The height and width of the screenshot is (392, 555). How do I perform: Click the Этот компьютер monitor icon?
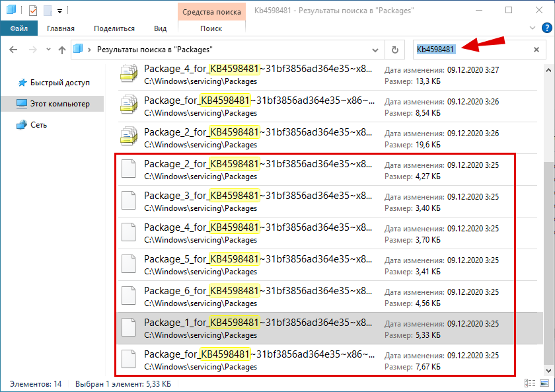pyautogui.click(x=22, y=104)
